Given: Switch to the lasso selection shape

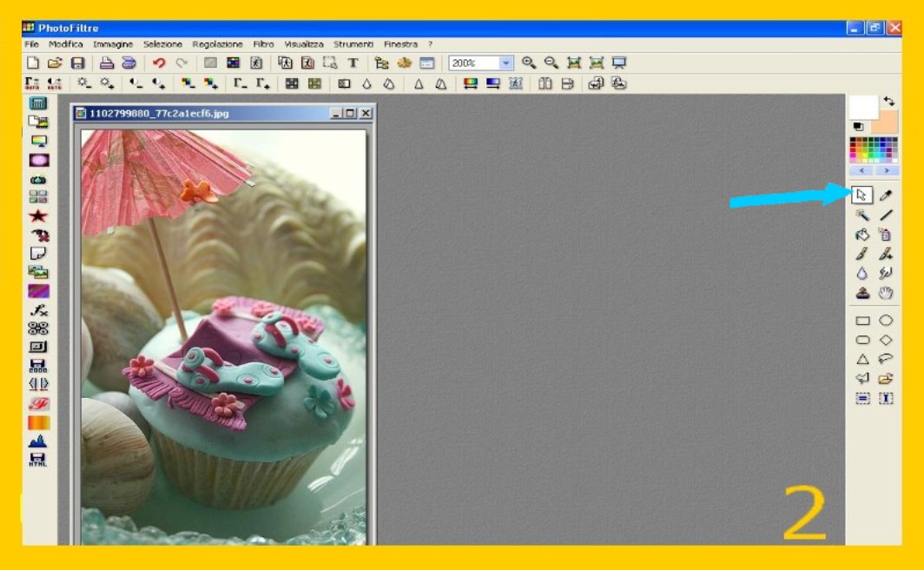Looking at the screenshot, I should point(886,359).
